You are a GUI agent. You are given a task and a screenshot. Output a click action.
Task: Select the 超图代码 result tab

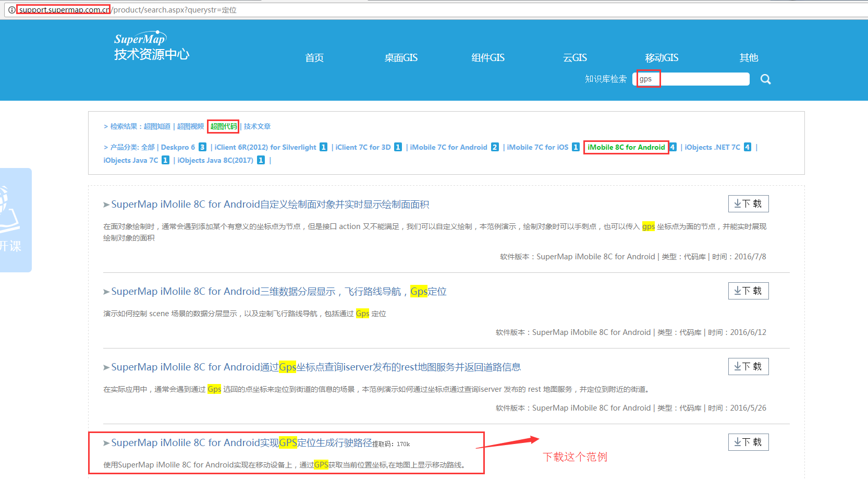pos(223,126)
